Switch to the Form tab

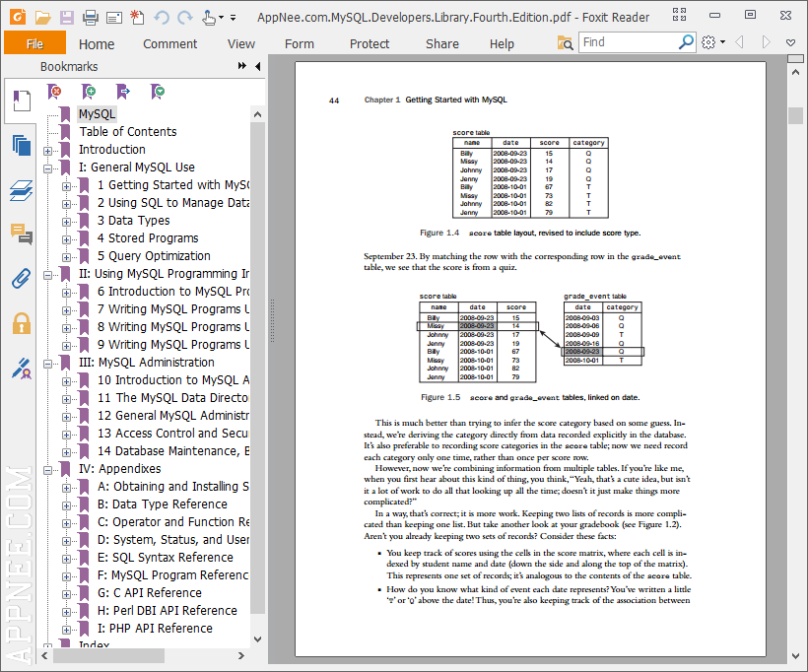[300, 43]
